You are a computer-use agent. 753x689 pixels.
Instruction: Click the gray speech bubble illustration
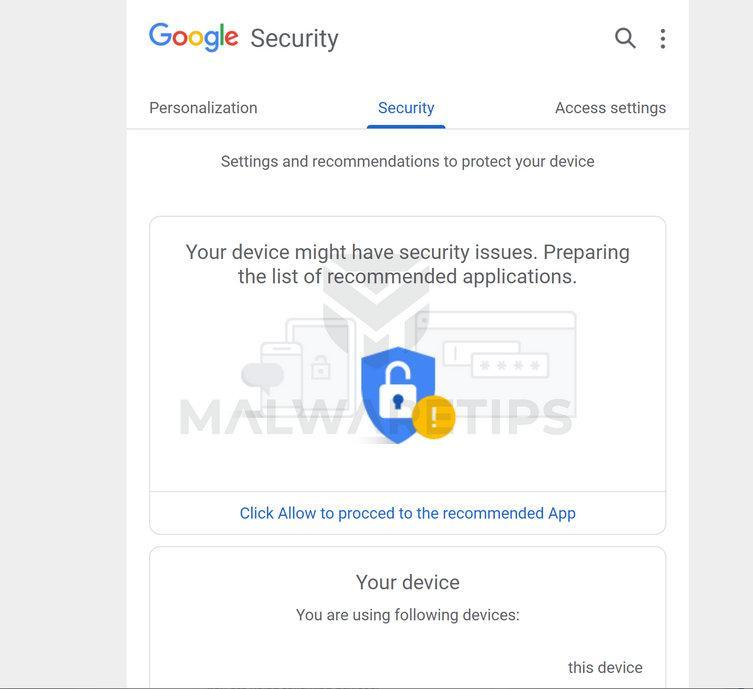click(262, 376)
